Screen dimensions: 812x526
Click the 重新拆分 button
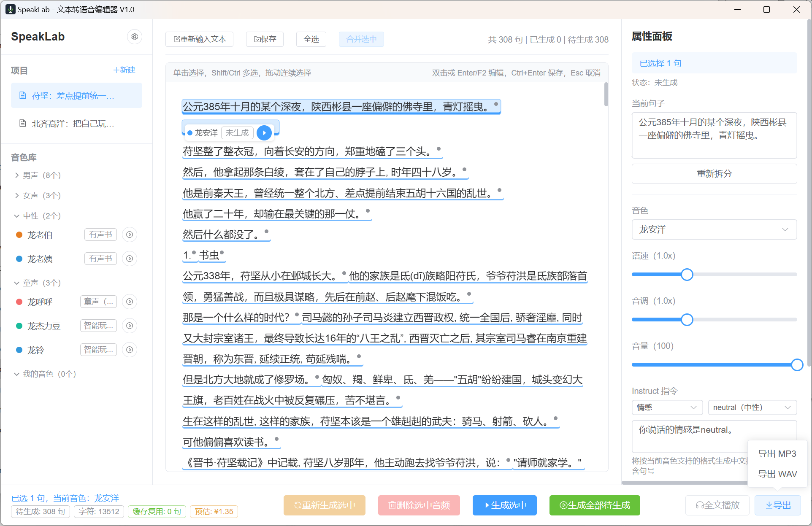[x=714, y=174]
